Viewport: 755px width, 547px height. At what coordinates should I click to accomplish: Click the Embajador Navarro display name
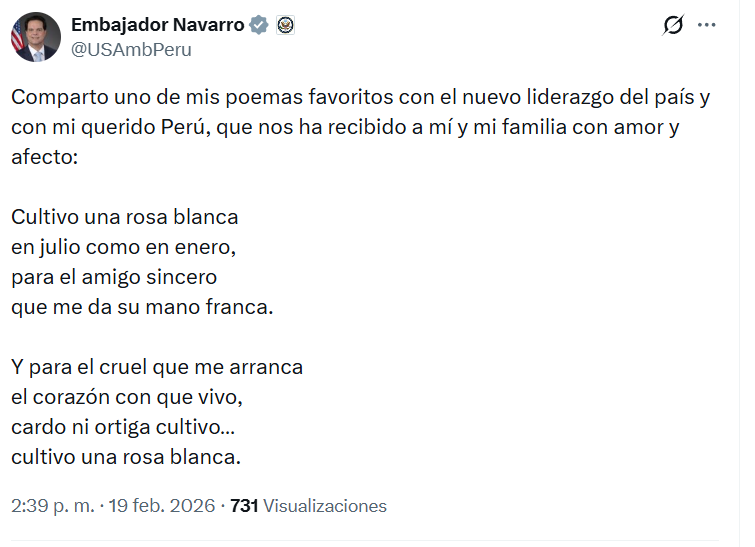coord(157,26)
